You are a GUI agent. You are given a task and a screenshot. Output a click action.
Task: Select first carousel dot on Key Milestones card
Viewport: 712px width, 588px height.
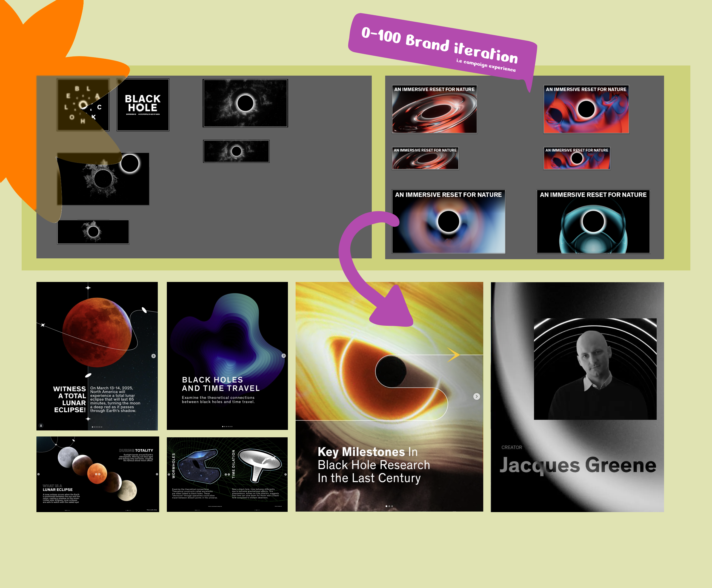click(x=386, y=506)
